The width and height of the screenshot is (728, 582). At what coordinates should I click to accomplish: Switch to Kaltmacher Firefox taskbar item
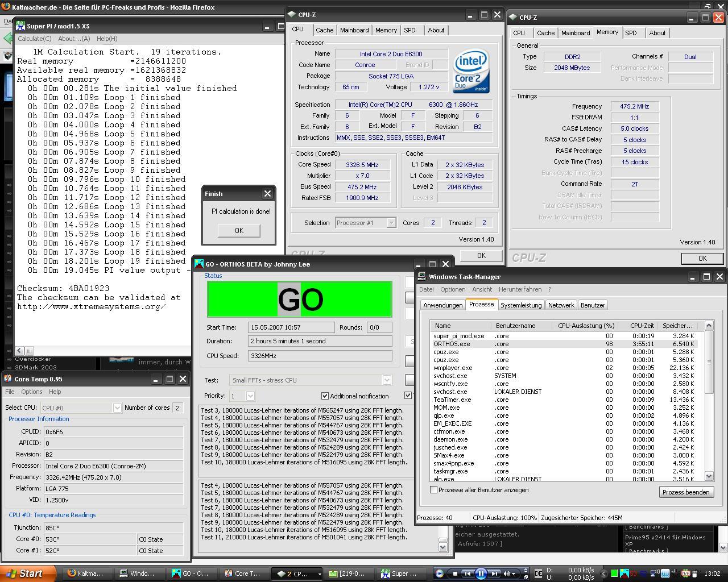86,573
